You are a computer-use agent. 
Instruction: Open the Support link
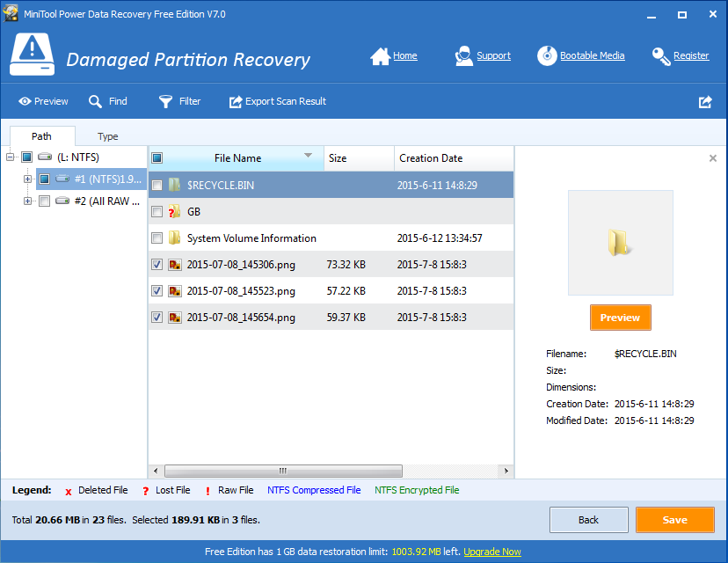pyautogui.click(x=493, y=55)
